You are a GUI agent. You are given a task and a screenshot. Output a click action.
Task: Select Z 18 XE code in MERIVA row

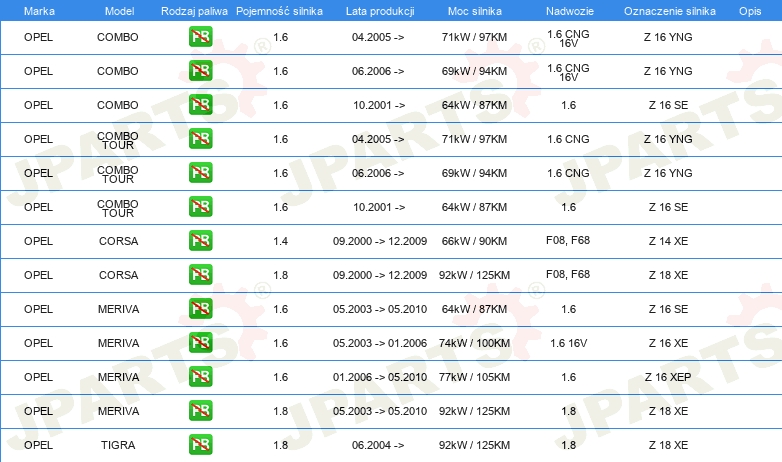click(668, 411)
